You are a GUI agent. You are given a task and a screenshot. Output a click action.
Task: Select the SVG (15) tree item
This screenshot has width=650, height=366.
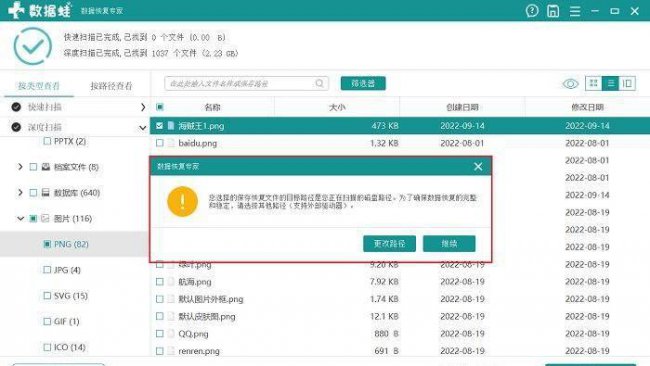[x=71, y=296]
